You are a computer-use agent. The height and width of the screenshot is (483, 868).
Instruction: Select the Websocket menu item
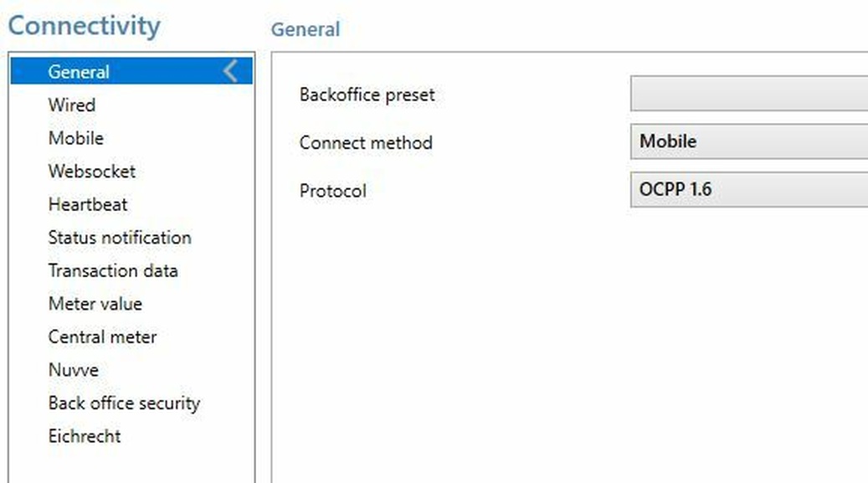coord(92,172)
